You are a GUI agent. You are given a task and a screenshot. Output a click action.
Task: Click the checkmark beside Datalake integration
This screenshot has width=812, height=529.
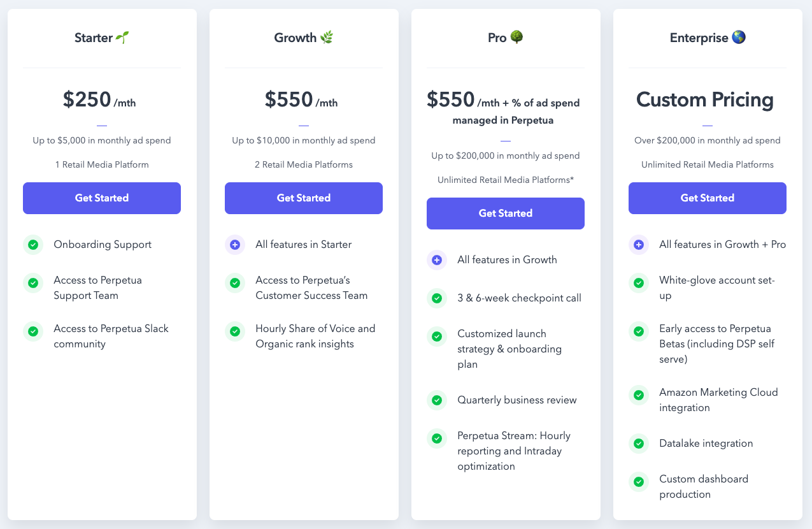(x=639, y=444)
